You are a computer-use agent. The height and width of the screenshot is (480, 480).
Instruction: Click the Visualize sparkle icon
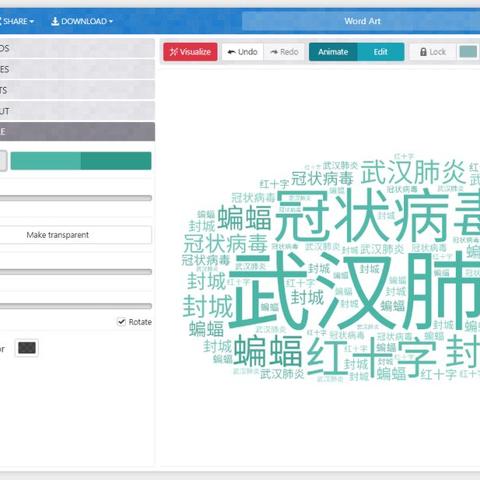coord(174,52)
